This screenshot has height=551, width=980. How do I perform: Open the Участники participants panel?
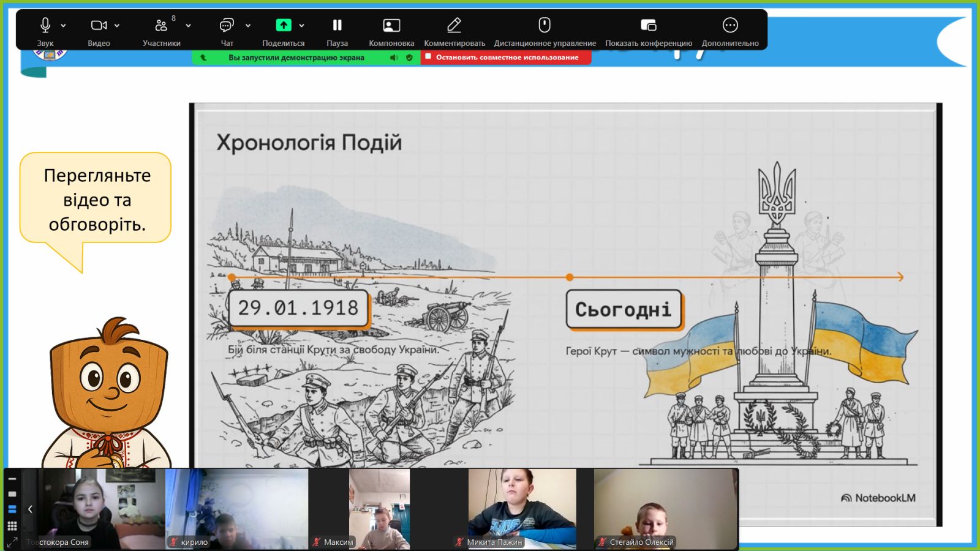click(161, 26)
